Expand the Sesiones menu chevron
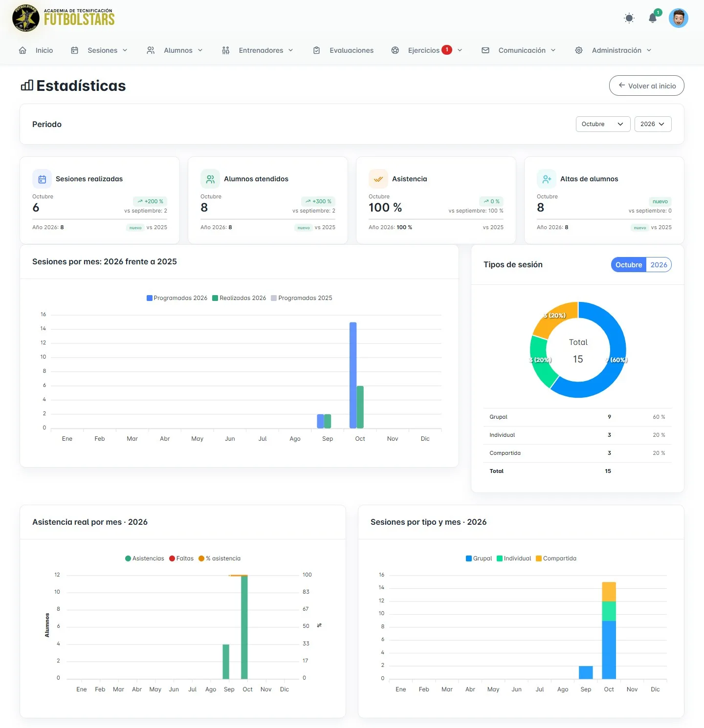This screenshot has height=728, width=704. [125, 50]
